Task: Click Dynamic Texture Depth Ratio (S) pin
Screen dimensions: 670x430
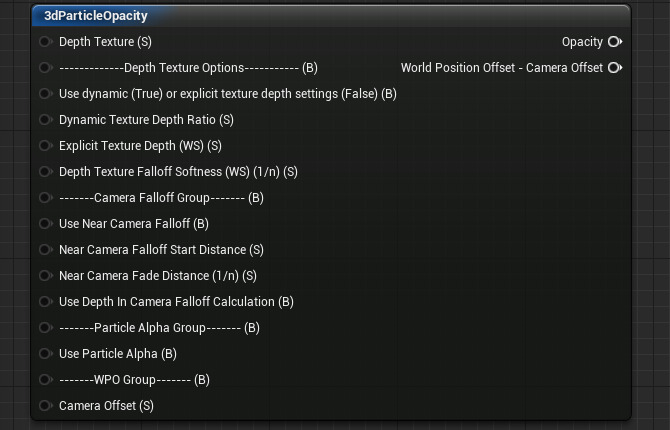Action: tap(45, 120)
